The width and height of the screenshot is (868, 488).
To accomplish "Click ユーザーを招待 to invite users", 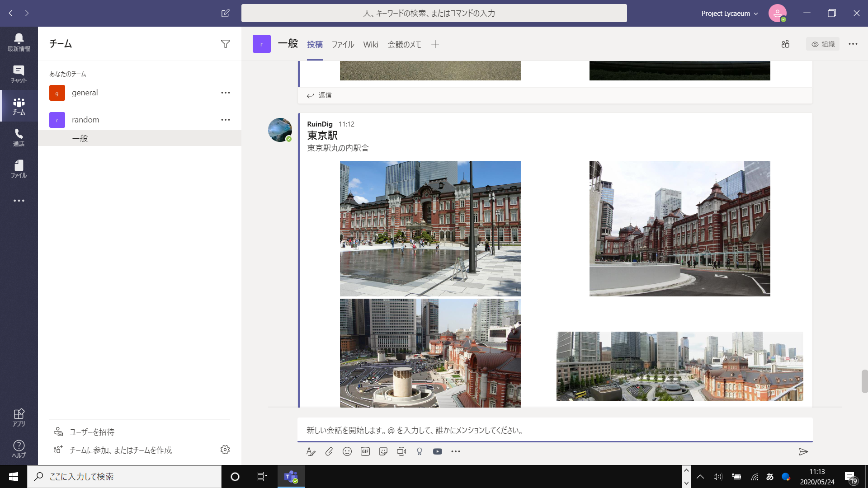I will (x=92, y=432).
